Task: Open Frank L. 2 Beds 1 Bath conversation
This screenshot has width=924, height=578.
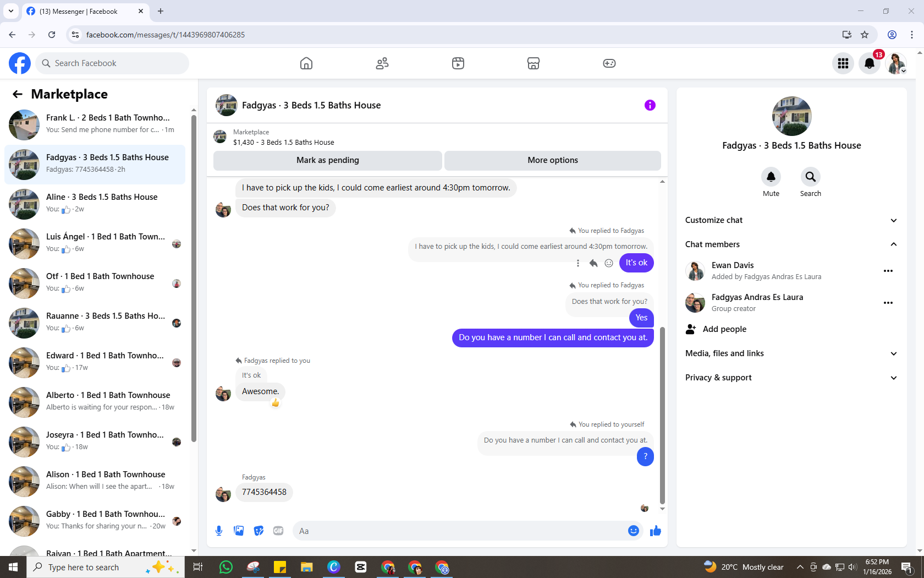Action: pyautogui.click(x=95, y=124)
